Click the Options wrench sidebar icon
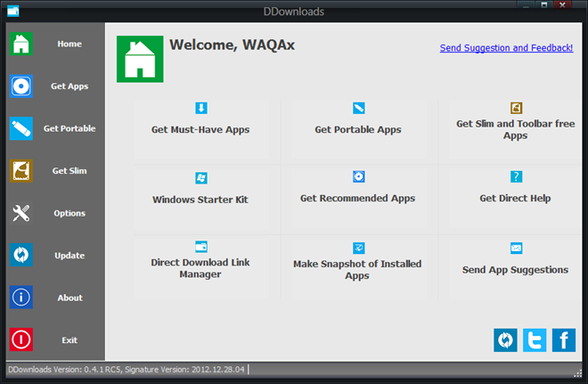 click(x=21, y=213)
